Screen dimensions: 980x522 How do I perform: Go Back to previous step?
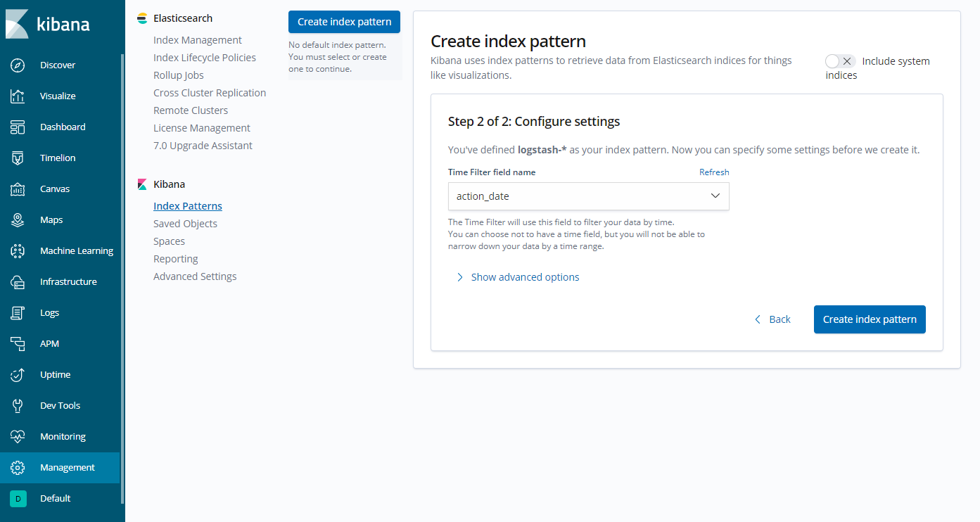pyautogui.click(x=772, y=319)
